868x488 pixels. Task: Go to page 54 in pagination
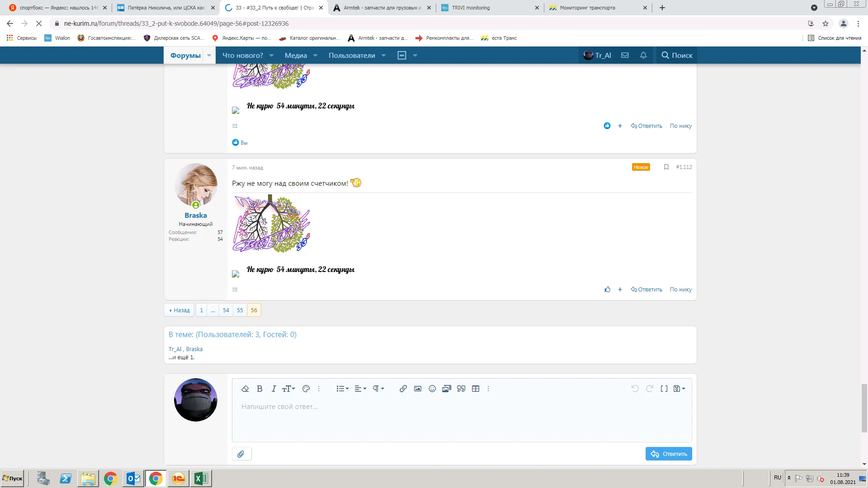pos(226,310)
